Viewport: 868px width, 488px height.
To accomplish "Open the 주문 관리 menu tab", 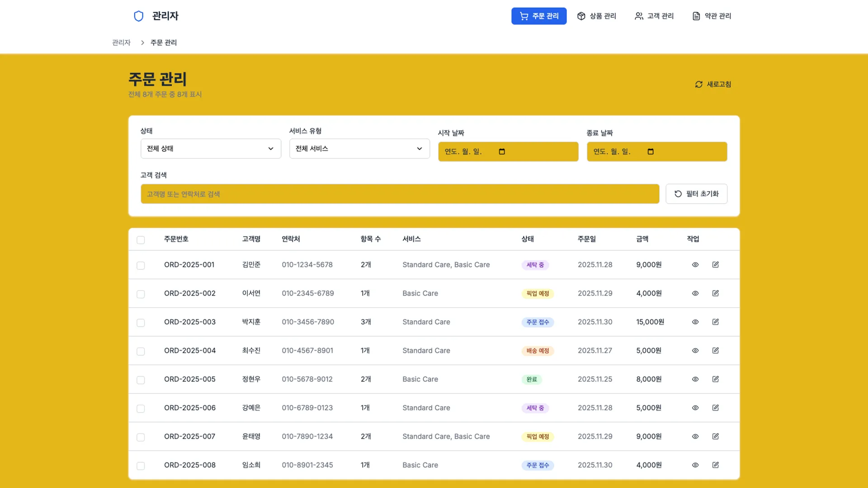I will tap(539, 16).
